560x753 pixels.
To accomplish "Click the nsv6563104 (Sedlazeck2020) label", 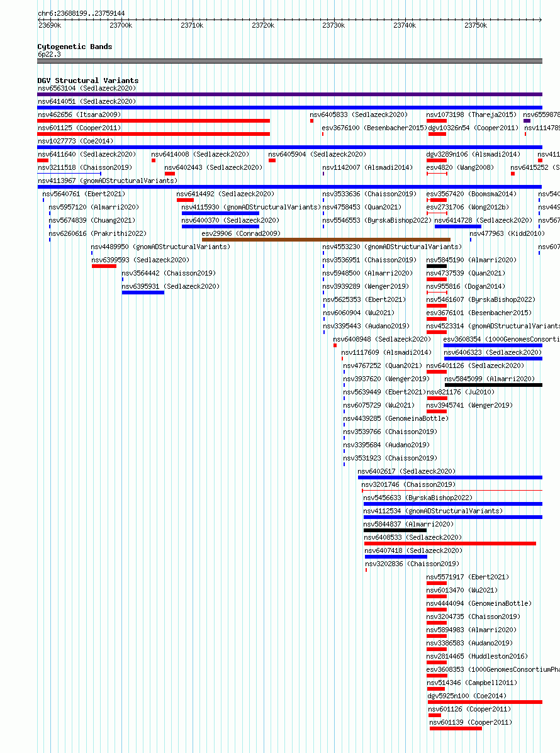I will tap(87, 88).
